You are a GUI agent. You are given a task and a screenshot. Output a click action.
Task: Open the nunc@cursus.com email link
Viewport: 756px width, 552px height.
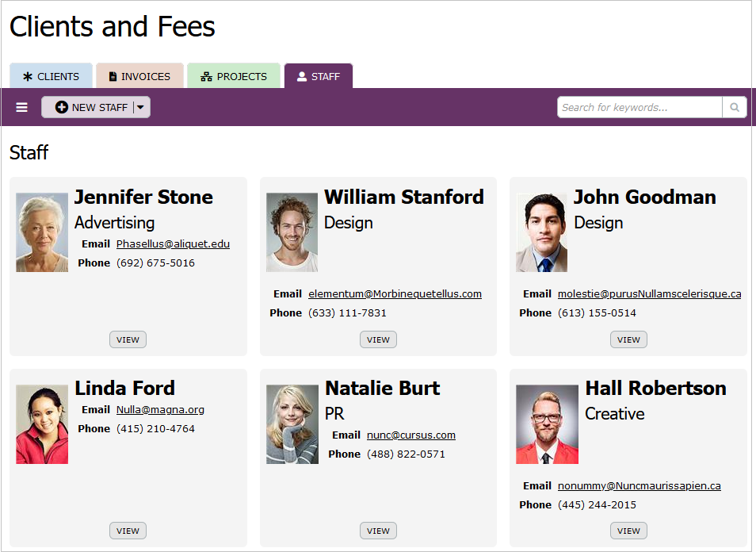pyautogui.click(x=410, y=435)
